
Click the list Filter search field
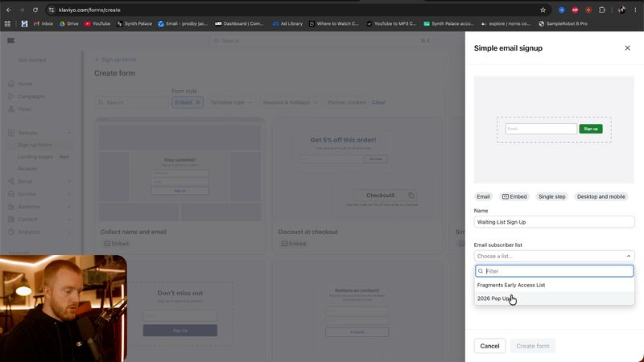point(554,271)
